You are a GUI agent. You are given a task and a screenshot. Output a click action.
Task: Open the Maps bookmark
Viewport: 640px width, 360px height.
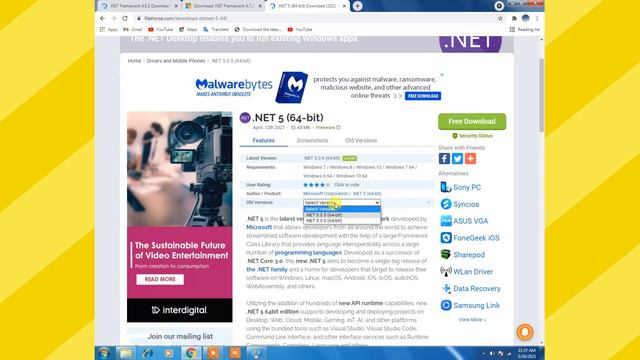(188, 29)
